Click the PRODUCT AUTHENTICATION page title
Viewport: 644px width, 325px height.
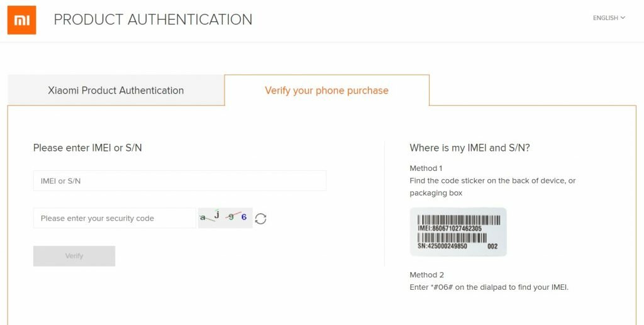point(153,19)
